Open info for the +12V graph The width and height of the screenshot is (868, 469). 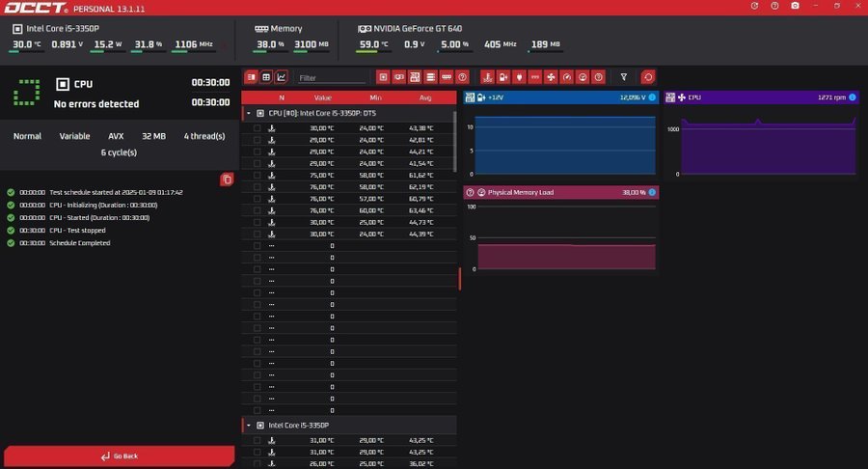click(652, 97)
